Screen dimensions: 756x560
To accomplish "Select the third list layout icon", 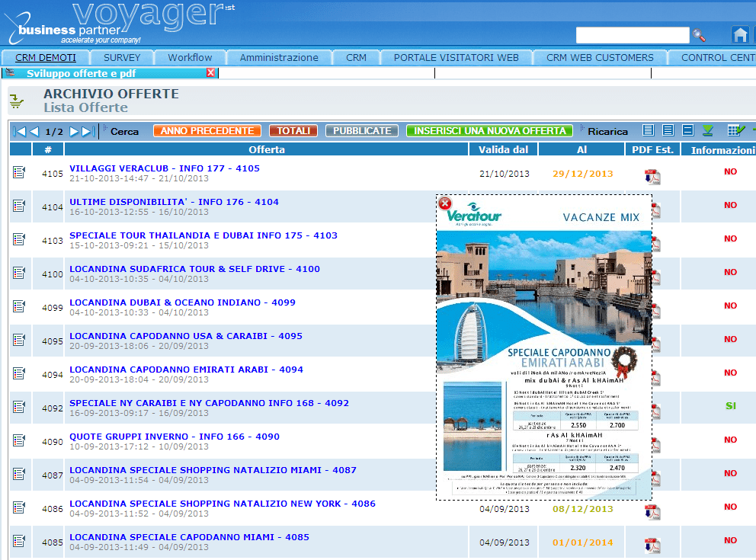I will click(x=688, y=130).
